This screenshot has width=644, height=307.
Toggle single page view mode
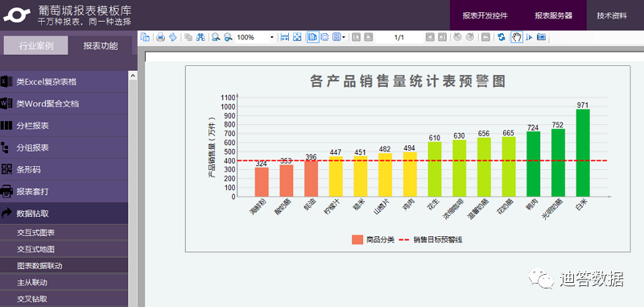pyautogui.click(x=312, y=37)
